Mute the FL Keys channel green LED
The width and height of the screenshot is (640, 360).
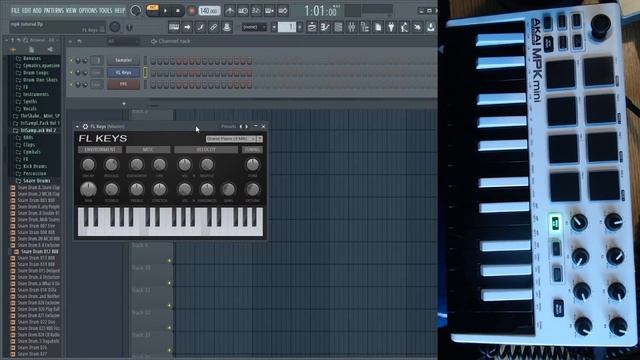72,73
